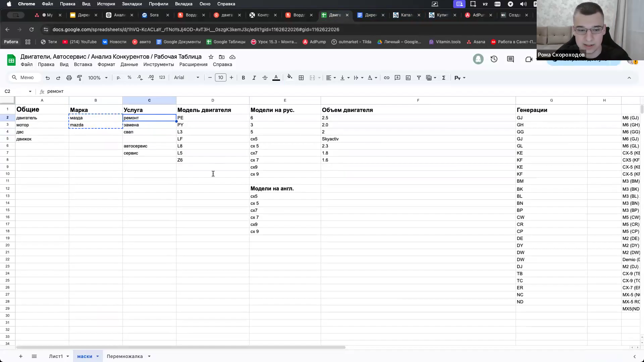Viewport: 644px width, 362px height.
Task: Select the column D header
Action: pyautogui.click(x=213, y=100)
